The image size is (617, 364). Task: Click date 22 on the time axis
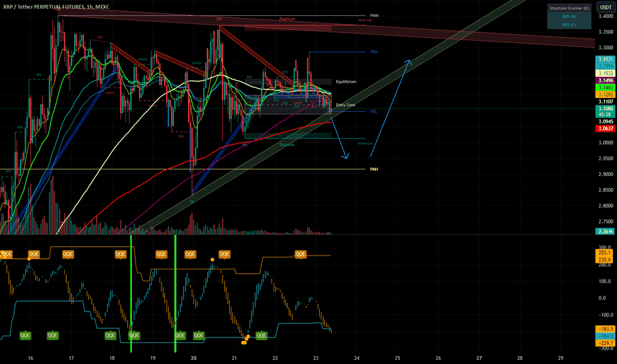tap(275, 358)
